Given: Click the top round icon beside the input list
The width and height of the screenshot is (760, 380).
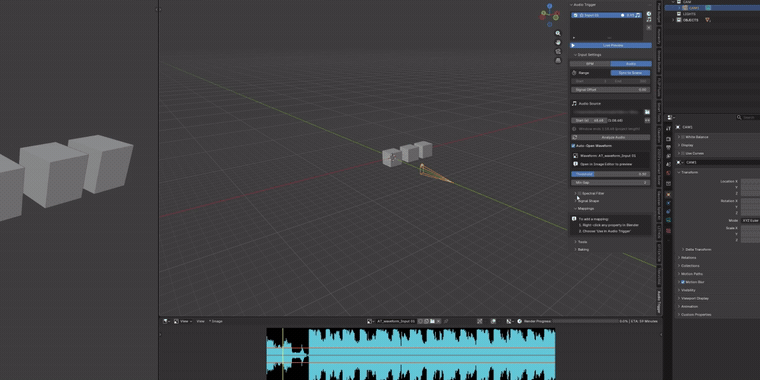Looking at the screenshot, I should pyautogui.click(x=649, y=14).
